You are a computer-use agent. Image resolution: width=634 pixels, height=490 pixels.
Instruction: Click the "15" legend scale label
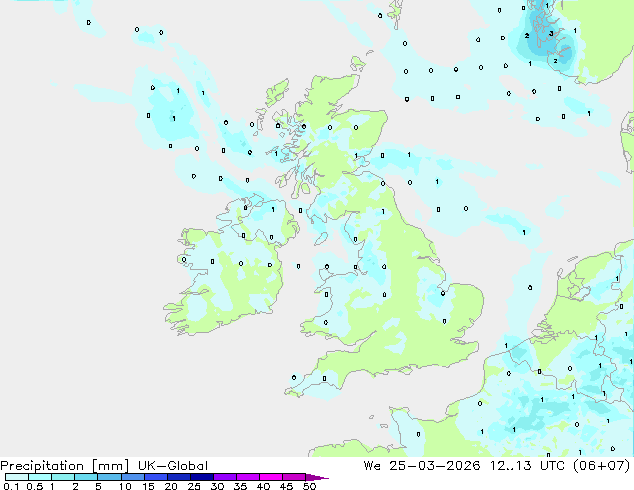[x=148, y=486]
